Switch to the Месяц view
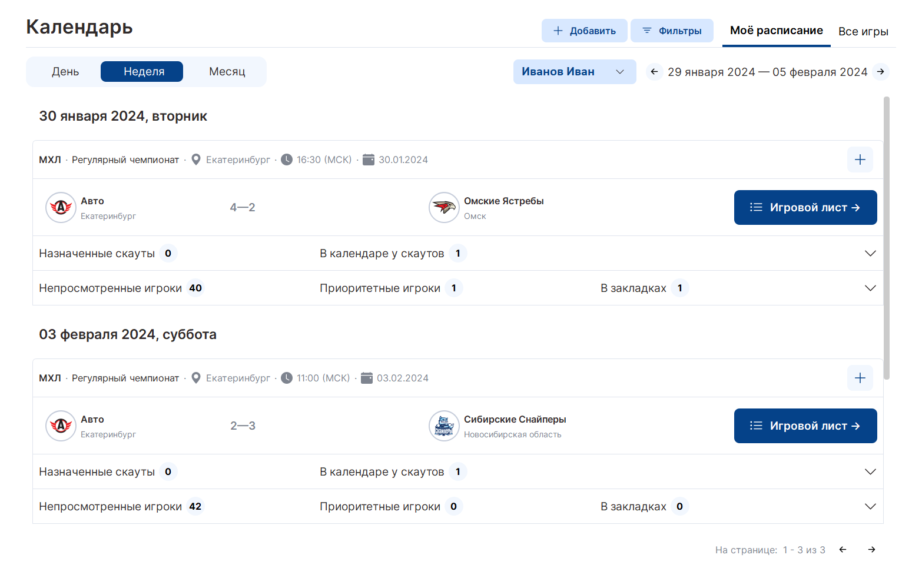The height and width of the screenshot is (588, 922). 227,72
